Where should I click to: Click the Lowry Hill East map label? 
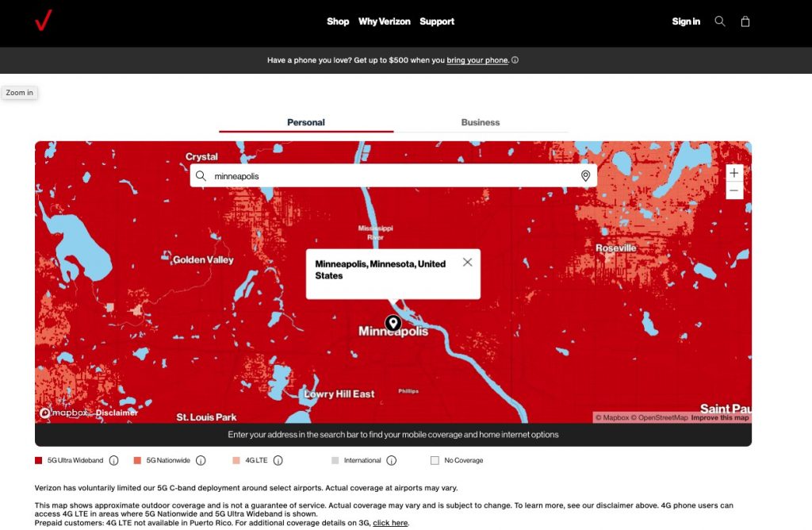(x=339, y=394)
